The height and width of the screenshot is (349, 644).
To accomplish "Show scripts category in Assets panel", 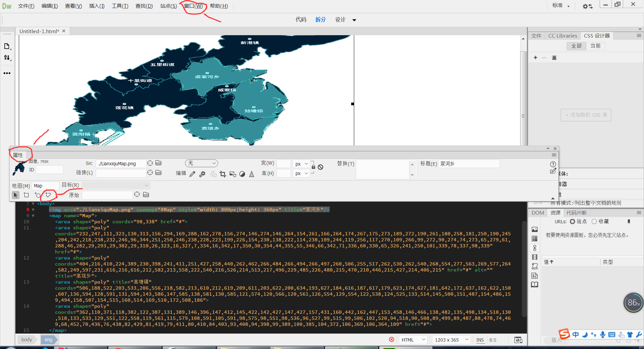I will [535, 266].
